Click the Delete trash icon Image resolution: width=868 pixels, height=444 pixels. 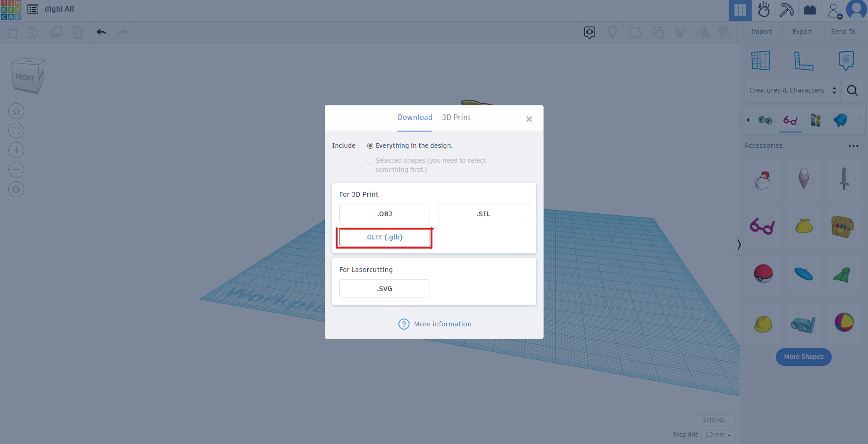78,32
